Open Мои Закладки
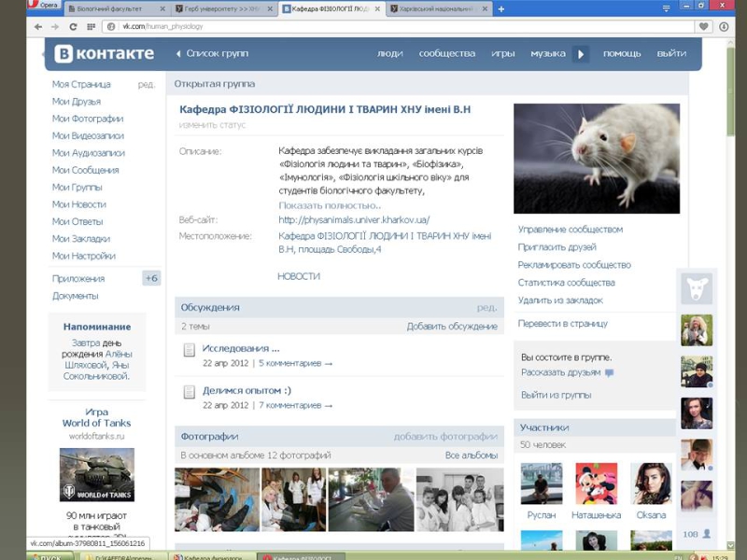The image size is (747, 560). [81, 239]
